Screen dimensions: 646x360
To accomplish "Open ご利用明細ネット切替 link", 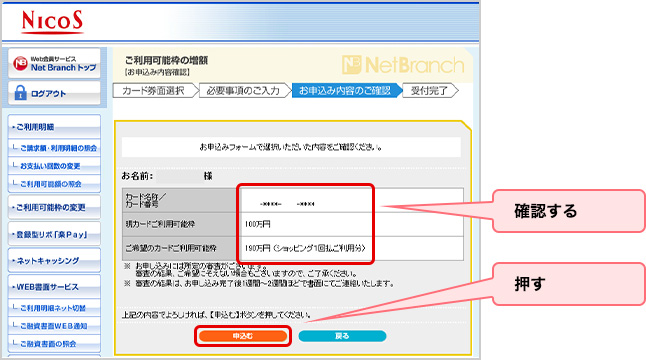I will tap(54, 308).
